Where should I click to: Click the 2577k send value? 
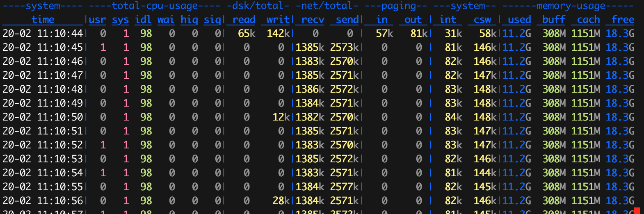point(345,187)
